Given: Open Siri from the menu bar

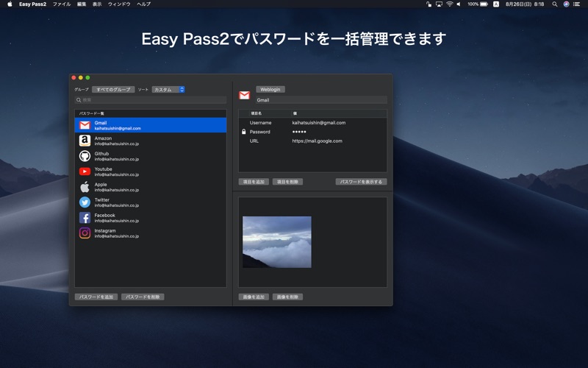Looking at the screenshot, I should pyautogui.click(x=566, y=4).
